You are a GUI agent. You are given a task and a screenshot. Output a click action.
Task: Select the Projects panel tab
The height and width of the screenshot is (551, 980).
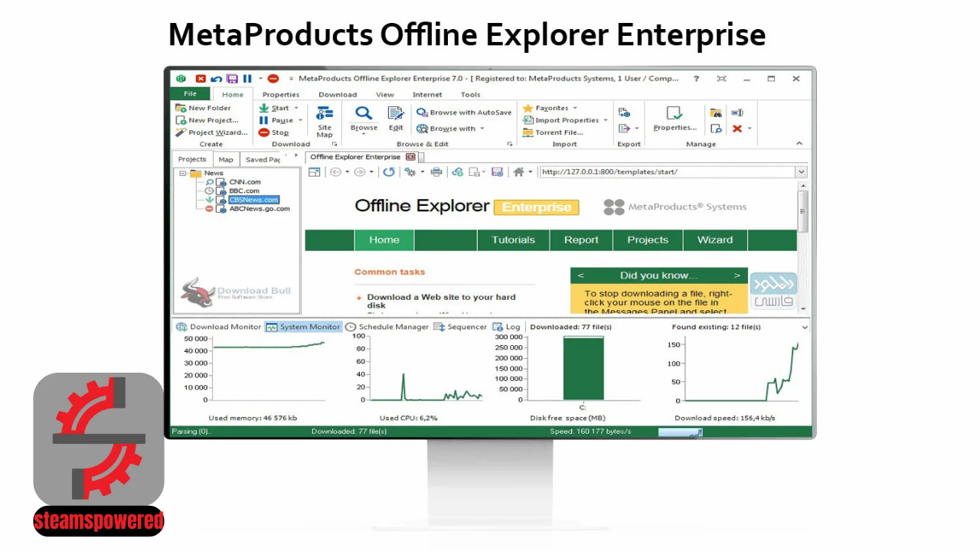coord(192,159)
